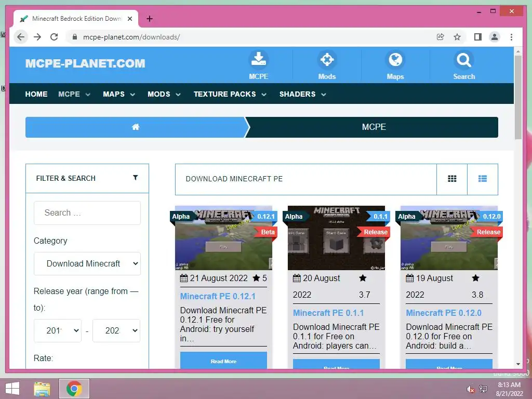Expand the MCPE nav dropdown

(88, 95)
